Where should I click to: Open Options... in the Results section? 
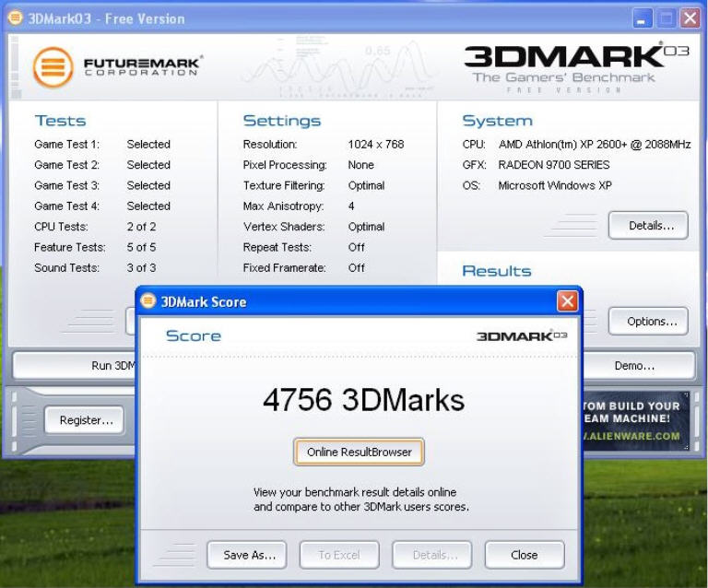(648, 322)
